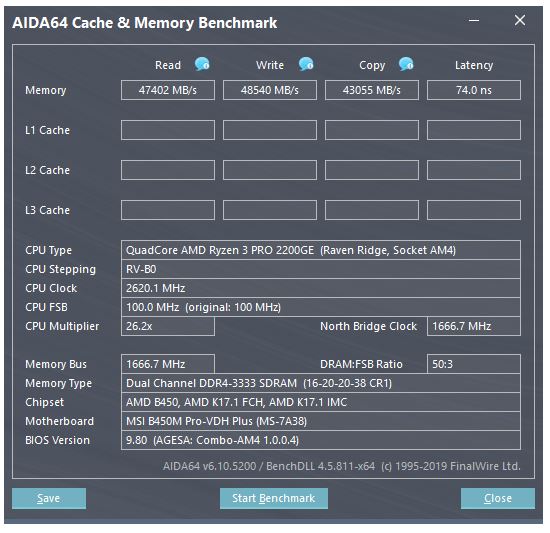Click the CPU Multiplier value 26.2x
The image size is (550, 533).
pos(168,326)
